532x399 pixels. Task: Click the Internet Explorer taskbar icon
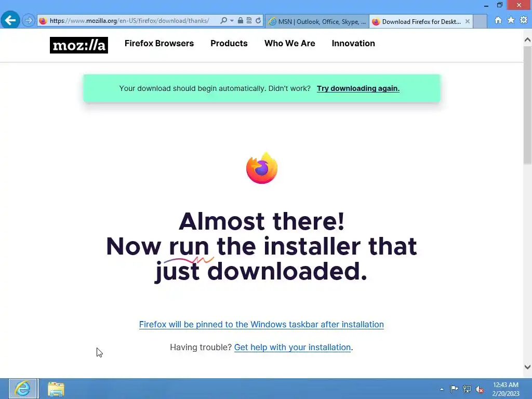click(23, 389)
